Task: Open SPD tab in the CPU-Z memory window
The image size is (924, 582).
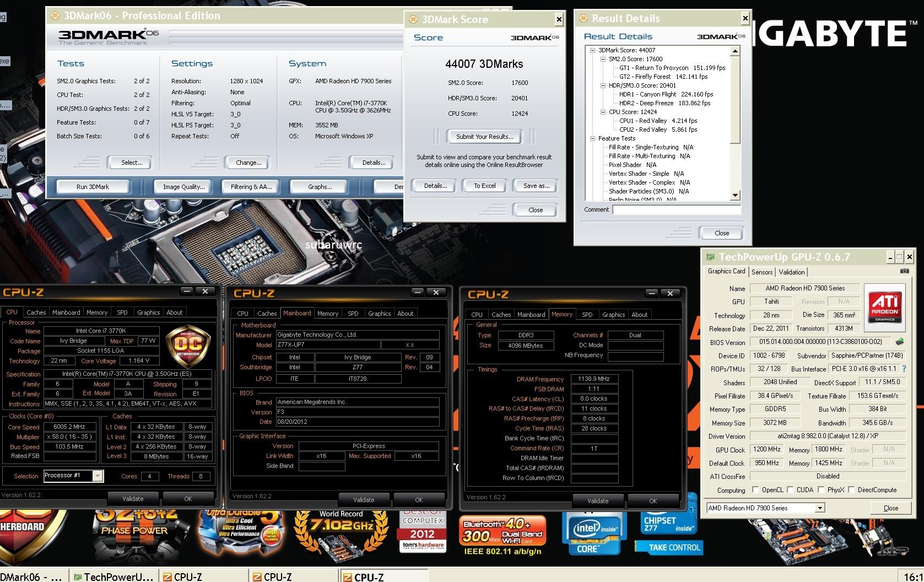Action: click(x=587, y=315)
